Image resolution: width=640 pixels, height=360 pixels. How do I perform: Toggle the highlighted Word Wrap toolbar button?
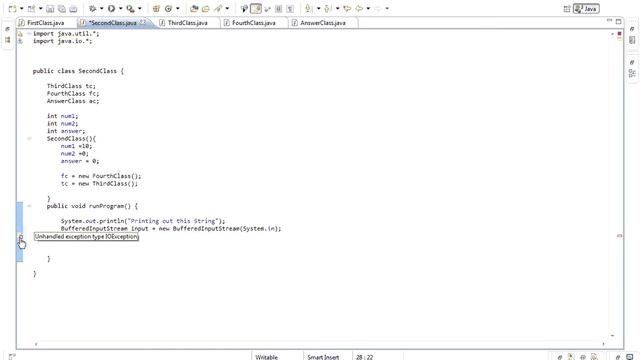tap(256, 9)
